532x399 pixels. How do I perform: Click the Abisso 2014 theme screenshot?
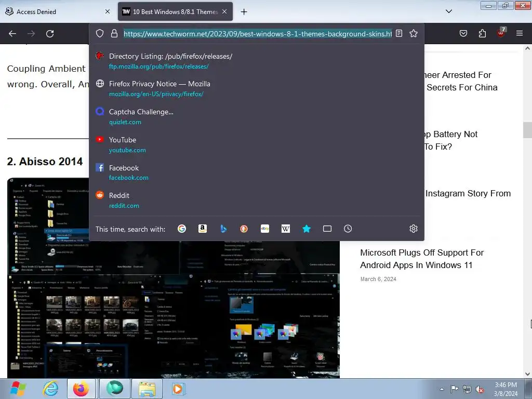pos(174,309)
